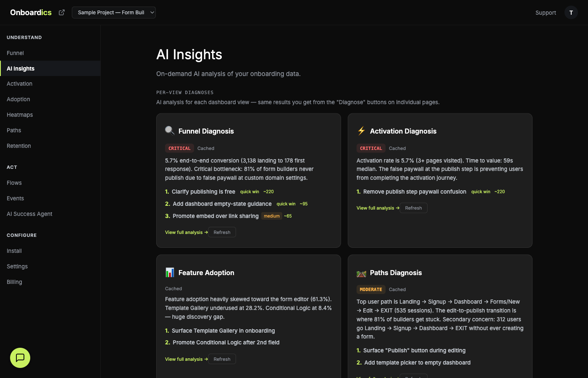Screen dimensions: 588x378
Task: Refresh the Activation Diagnosis
Action: pyautogui.click(x=413, y=207)
